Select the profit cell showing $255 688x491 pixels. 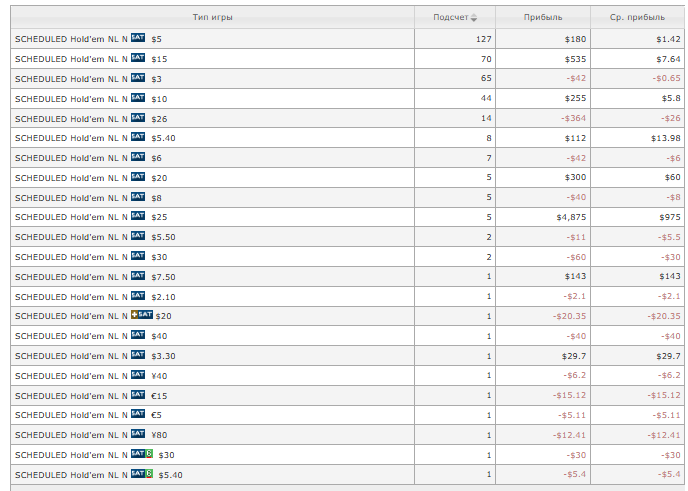(543, 98)
